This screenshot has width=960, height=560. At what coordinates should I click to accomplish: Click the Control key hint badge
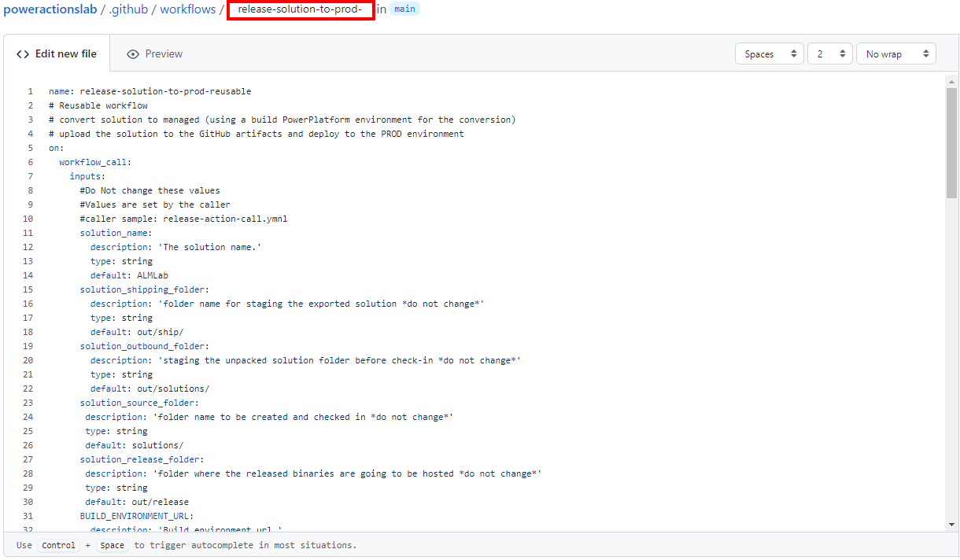[x=58, y=545]
